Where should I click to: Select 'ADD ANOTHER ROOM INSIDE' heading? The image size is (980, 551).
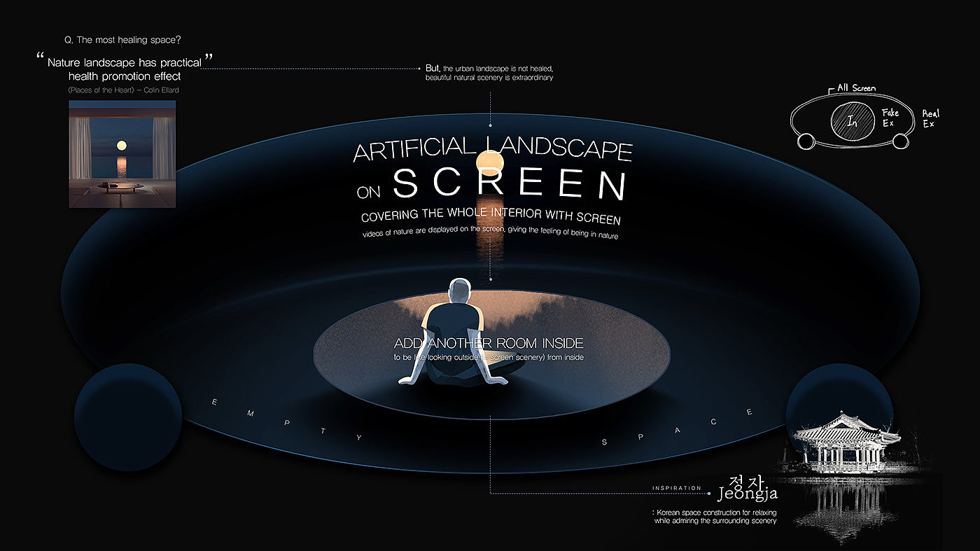[489, 344]
